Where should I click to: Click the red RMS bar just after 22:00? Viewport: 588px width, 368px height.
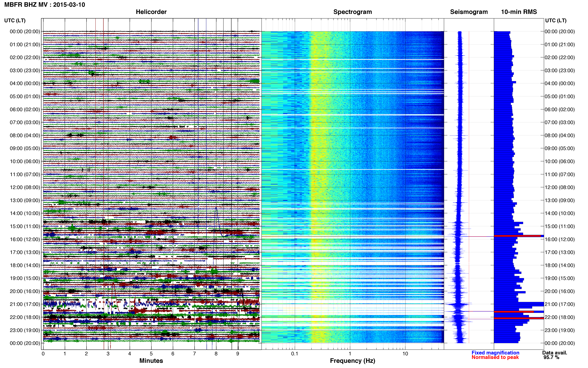pyautogui.click(x=519, y=318)
